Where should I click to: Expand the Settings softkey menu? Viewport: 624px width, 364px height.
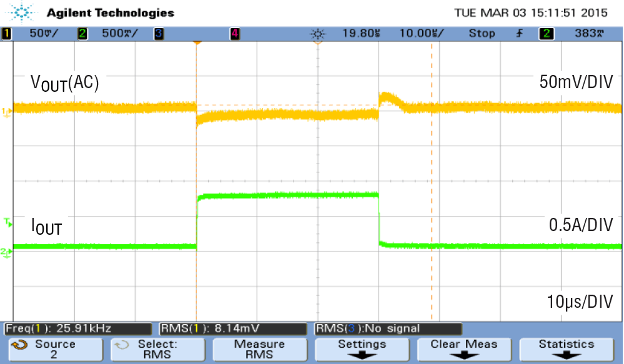(x=362, y=350)
